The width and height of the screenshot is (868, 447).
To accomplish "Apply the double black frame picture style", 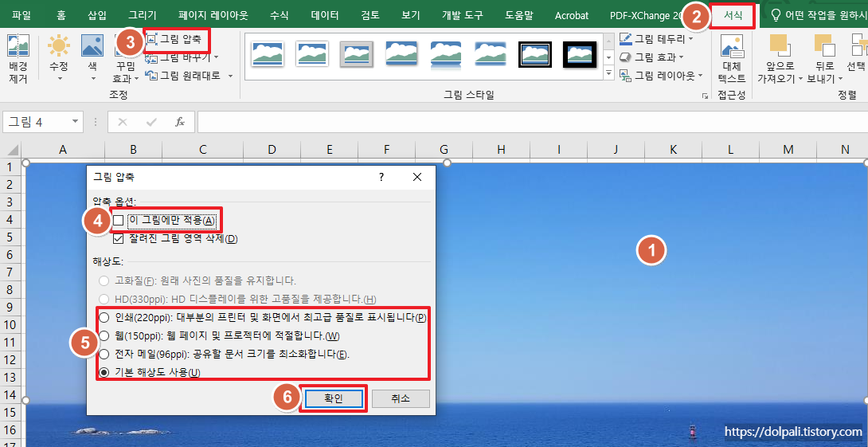I will click(x=535, y=54).
